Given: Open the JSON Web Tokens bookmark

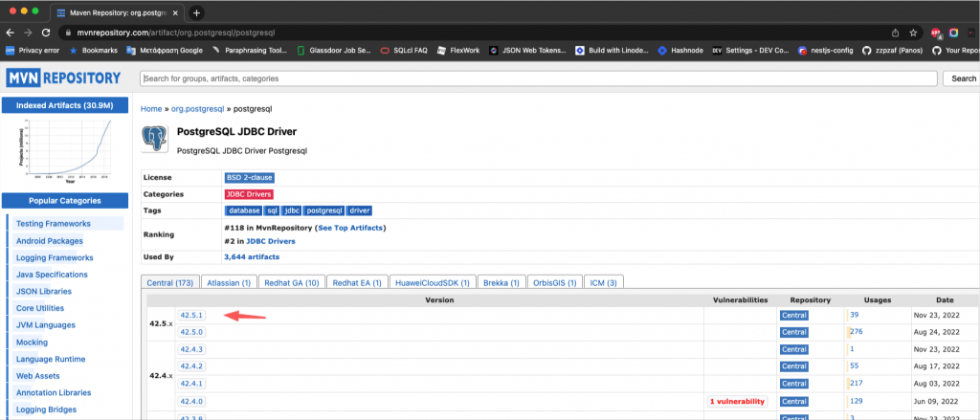Looking at the screenshot, I should pyautogui.click(x=528, y=51).
